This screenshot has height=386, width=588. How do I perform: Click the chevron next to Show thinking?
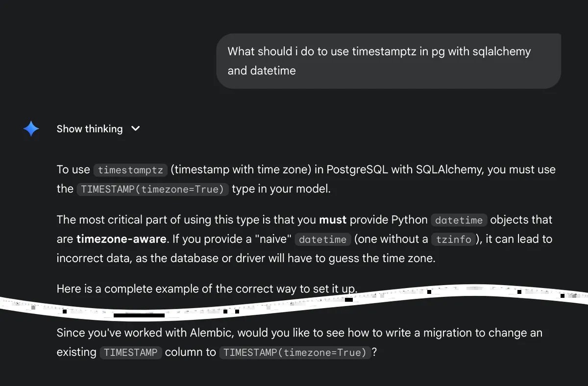point(135,128)
